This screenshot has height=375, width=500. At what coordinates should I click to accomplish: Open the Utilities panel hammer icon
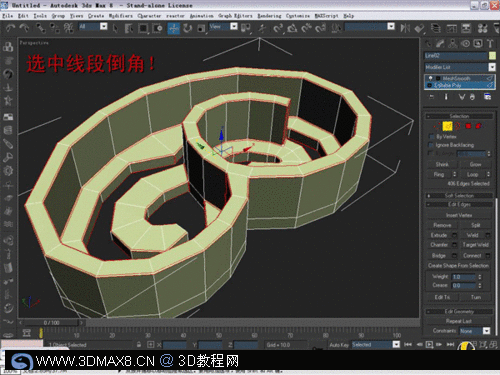490,43
